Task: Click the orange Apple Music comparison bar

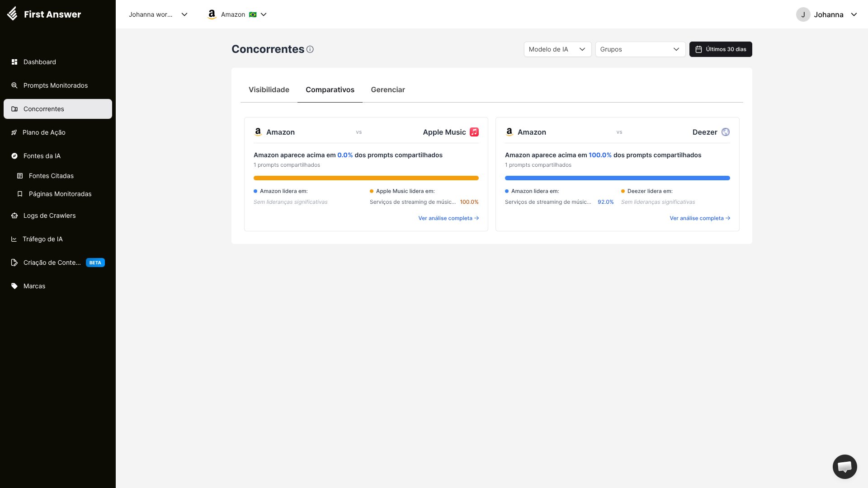Action: (366, 178)
